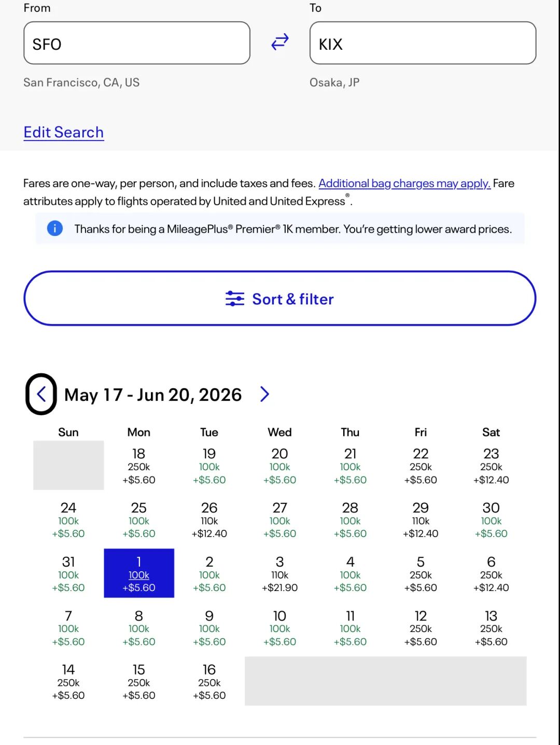Click the Edit Search link
This screenshot has width=560, height=745.
[64, 132]
